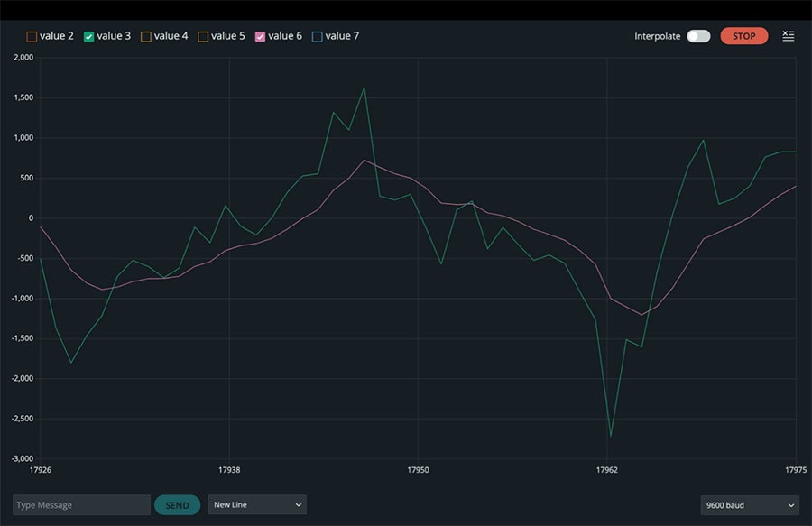The height and width of the screenshot is (526, 812).
Task: Click the highest peak of pink line
Action: click(364, 160)
